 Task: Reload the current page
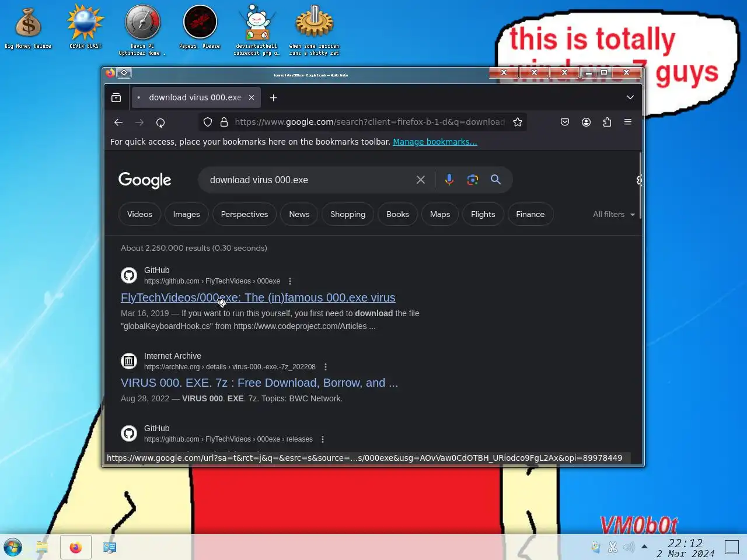tap(160, 122)
